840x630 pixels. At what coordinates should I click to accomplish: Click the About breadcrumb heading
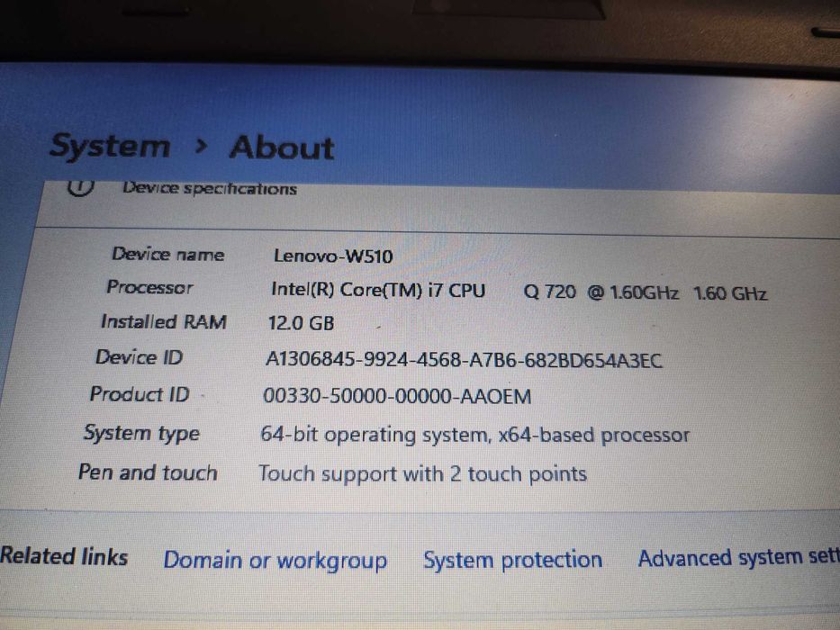click(282, 148)
